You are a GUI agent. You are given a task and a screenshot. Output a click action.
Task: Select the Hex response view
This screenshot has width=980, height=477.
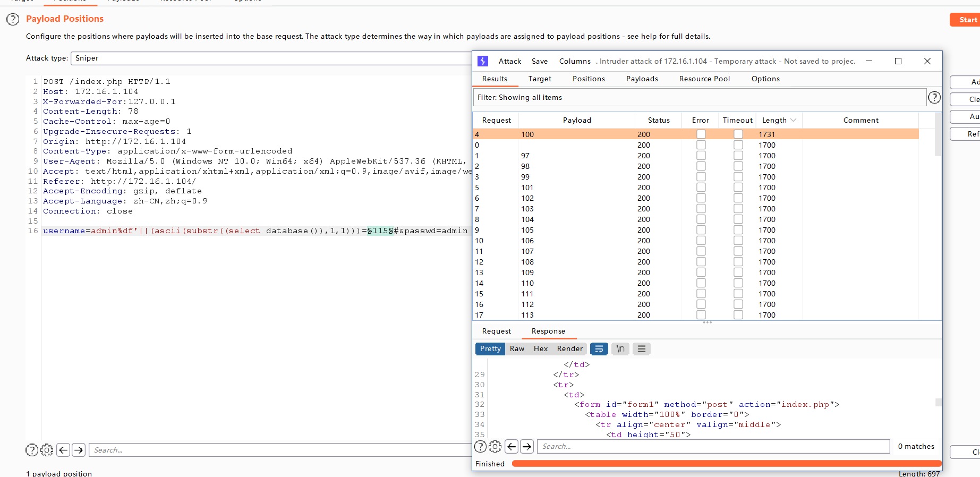pyautogui.click(x=541, y=349)
